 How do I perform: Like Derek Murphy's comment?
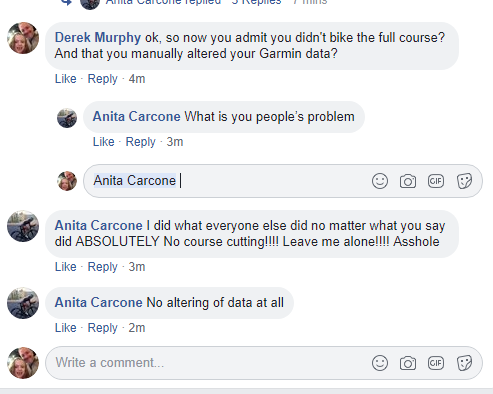(x=66, y=79)
